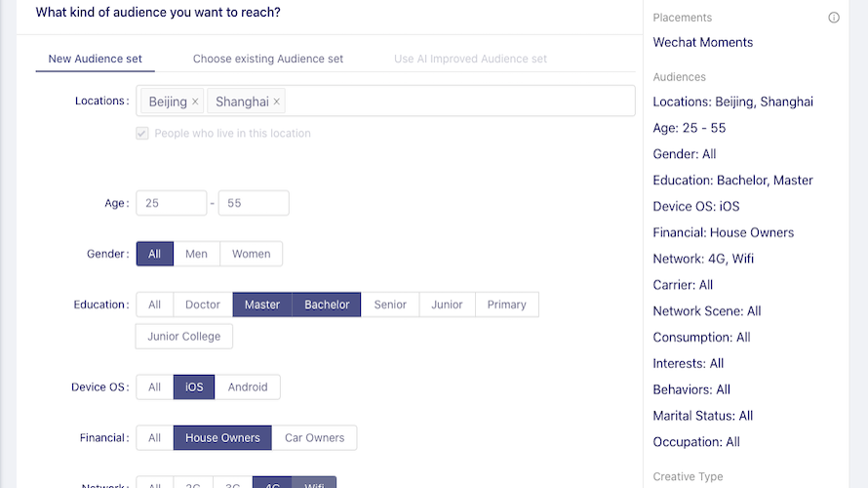Viewport: 868px width, 488px height.
Task: Toggle 'People who live in this location' checkbox
Action: (142, 133)
